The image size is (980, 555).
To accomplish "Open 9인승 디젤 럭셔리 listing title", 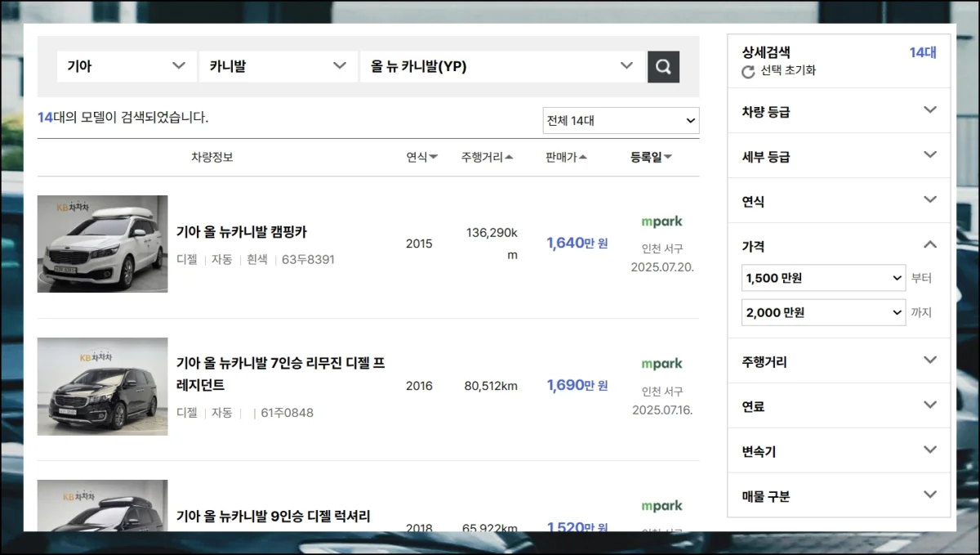I will (x=274, y=517).
